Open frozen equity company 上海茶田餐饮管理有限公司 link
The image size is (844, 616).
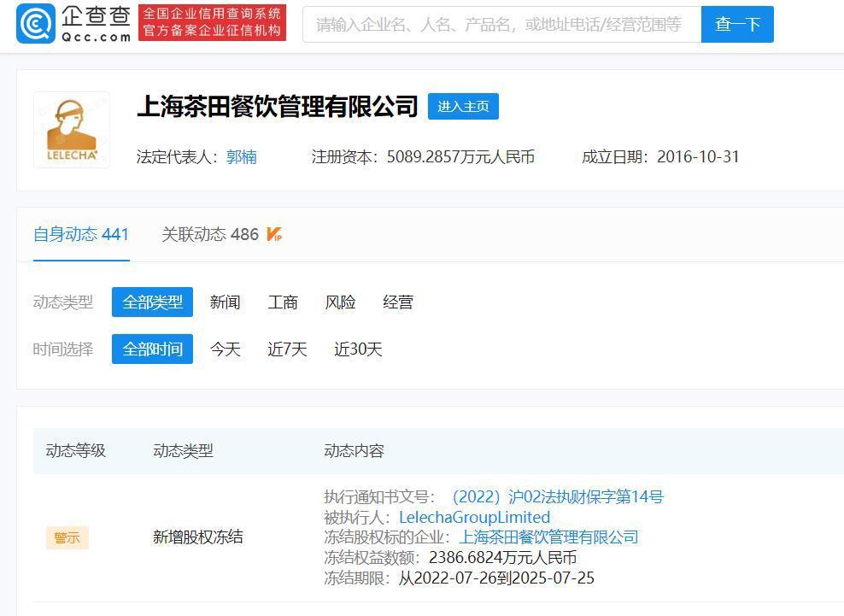click(x=548, y=537)
